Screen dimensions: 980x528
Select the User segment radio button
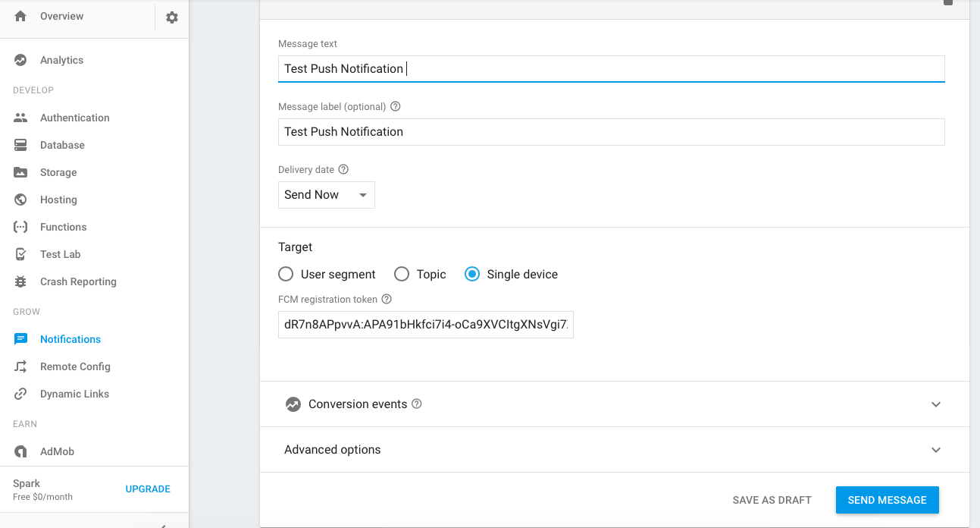point(286,274)
